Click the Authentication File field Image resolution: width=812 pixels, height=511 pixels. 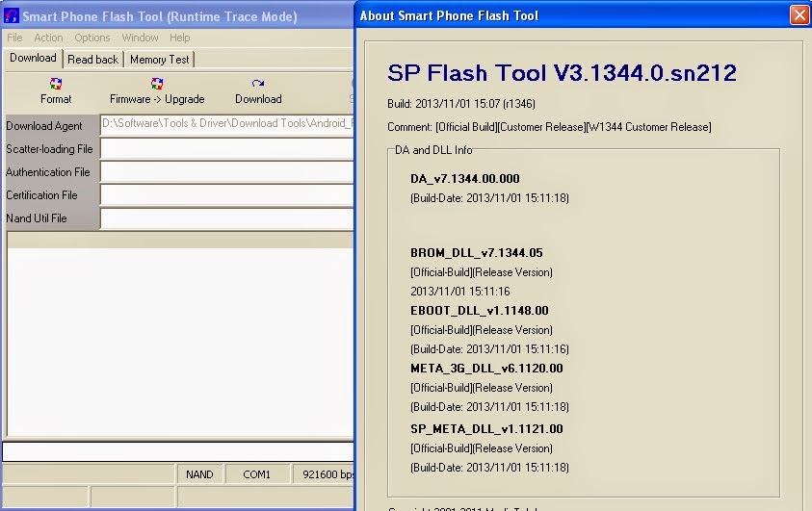pyautogui.click(x=226, y=171)
